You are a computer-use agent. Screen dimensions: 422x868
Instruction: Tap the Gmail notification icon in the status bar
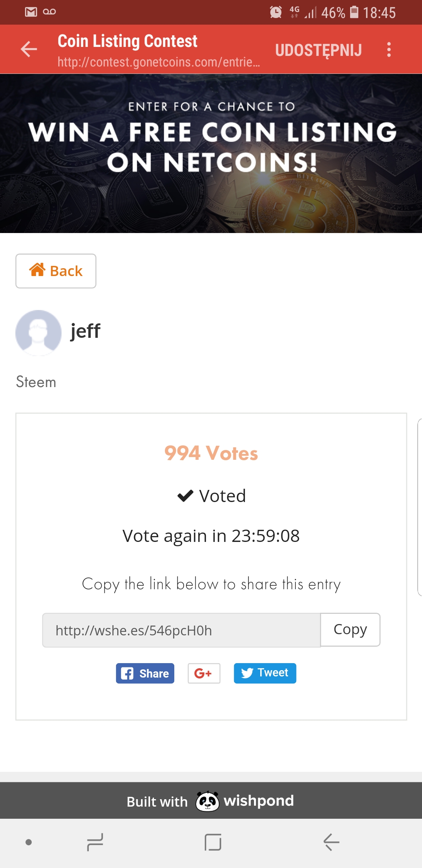coord(31,12)
